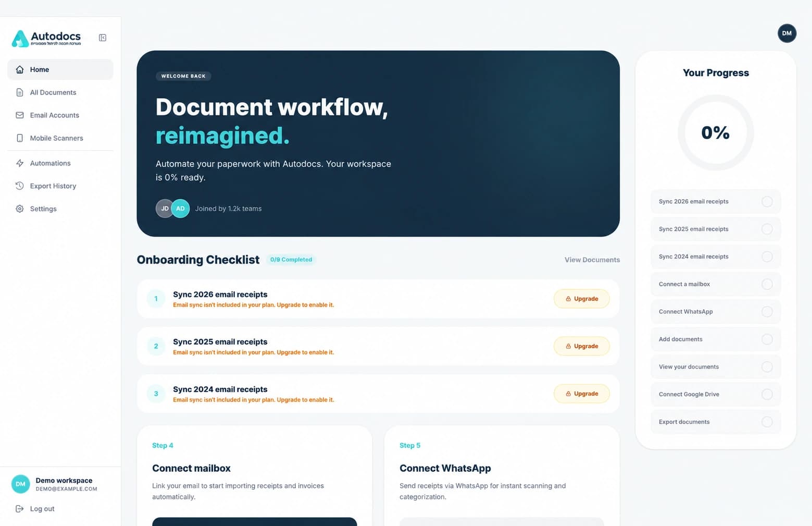
Task: Click the Automations lightning icon
Action: click(20, 163)
